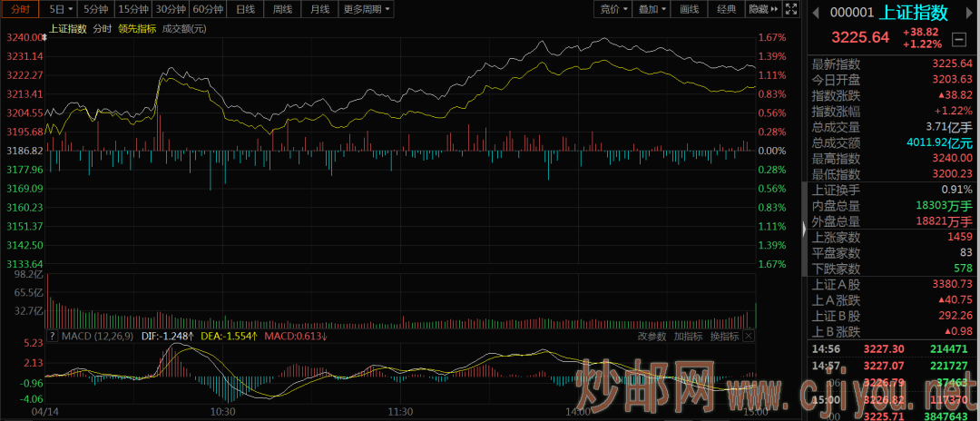
Task: Select the 领先指标 legend label
Action: click(137, 29)
